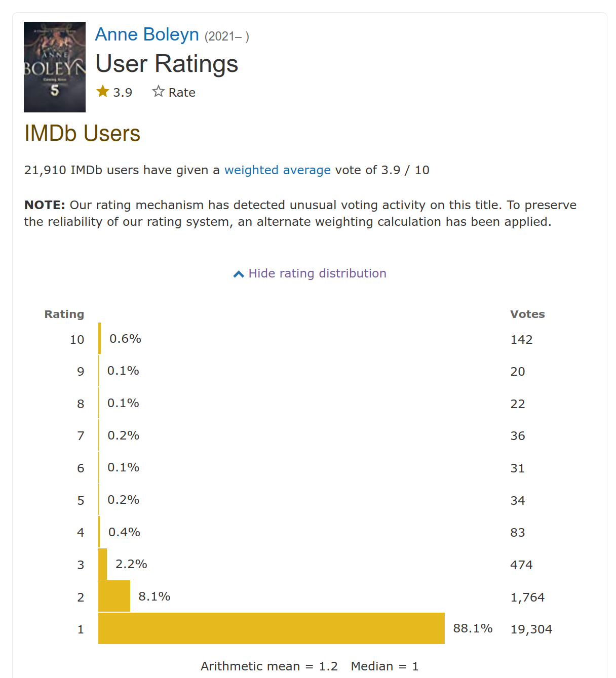The width and height of the screenshot is (616, 678).
Task: Collapse using the blue chevron up arrow
Action: point(239,274)
